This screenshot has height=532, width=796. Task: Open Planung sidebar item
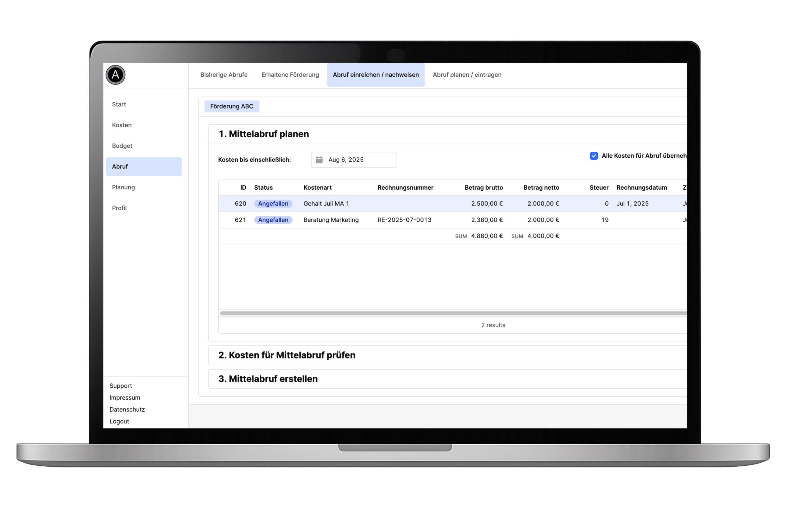pyautogui.click(x=123, y=187)
